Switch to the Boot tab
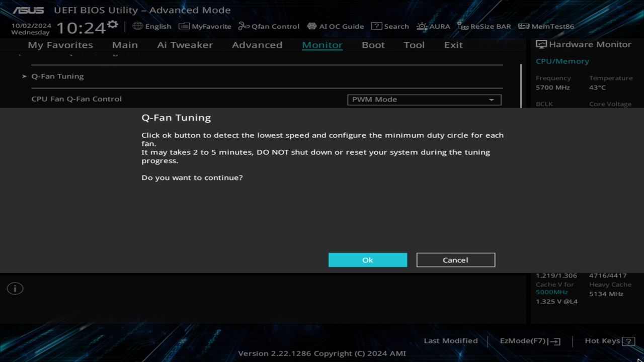This screenshot has width=644, height=362. click(373, 45)
